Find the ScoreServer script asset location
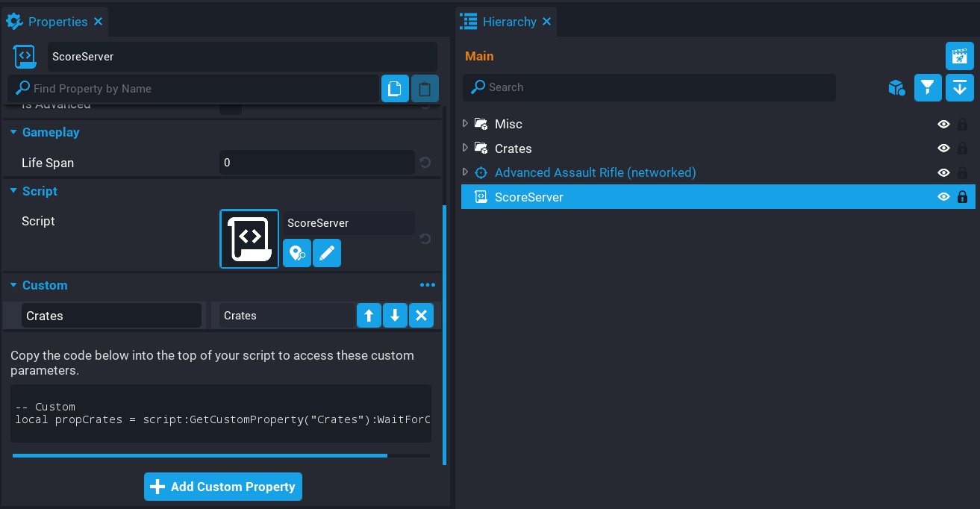 pos(297,254)
